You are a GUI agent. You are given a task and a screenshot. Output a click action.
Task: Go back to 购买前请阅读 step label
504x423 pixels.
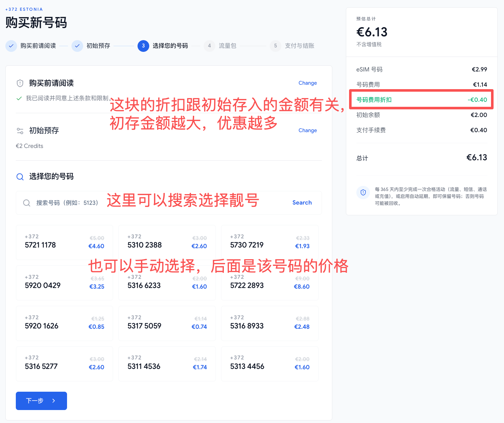[x=38, y=46]
